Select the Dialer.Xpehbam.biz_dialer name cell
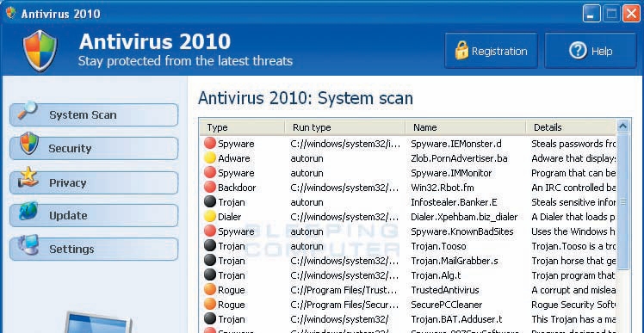Viewport: 644px width, 333px height. pos(464,217)
